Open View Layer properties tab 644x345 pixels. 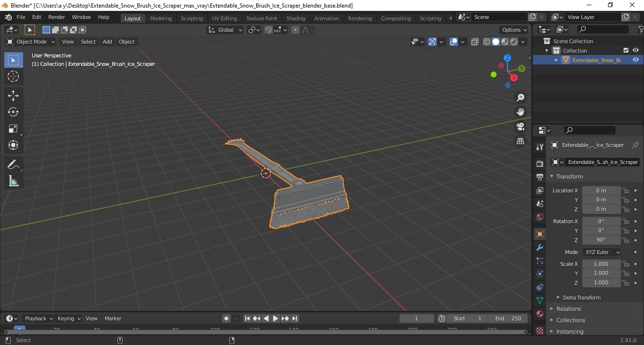pos(539,191)
